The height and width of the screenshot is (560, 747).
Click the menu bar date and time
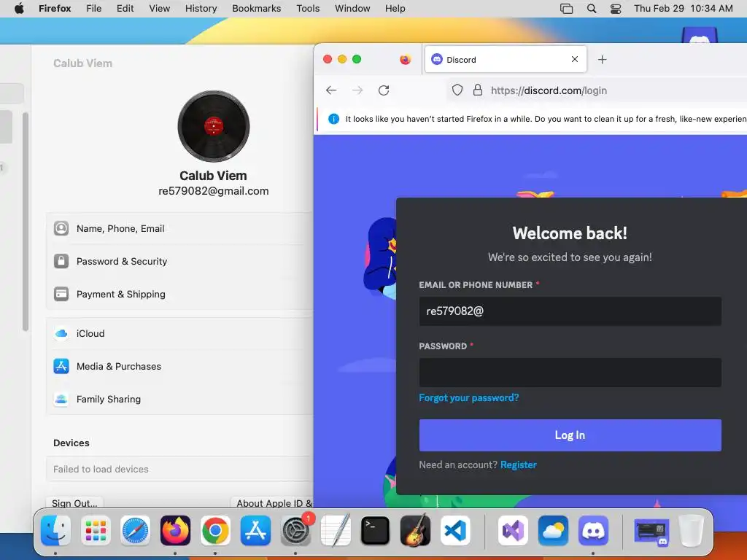point(683,9)
